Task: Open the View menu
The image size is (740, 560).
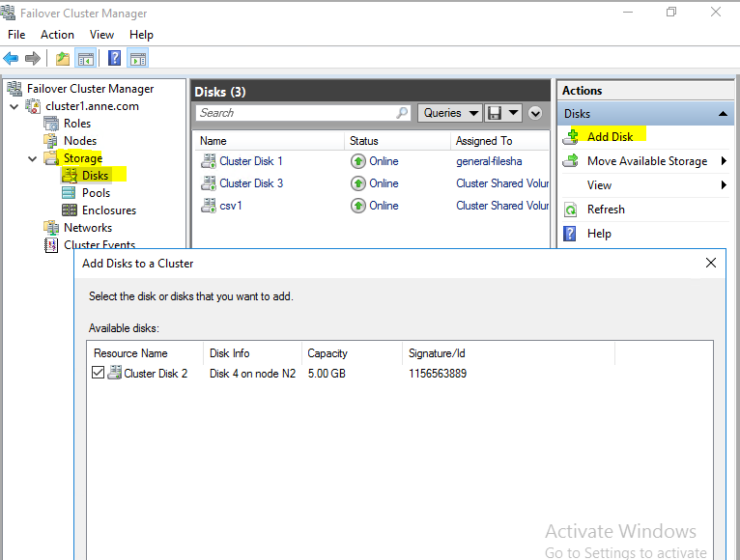Action: pyautogui.click(x=101, y=35)
